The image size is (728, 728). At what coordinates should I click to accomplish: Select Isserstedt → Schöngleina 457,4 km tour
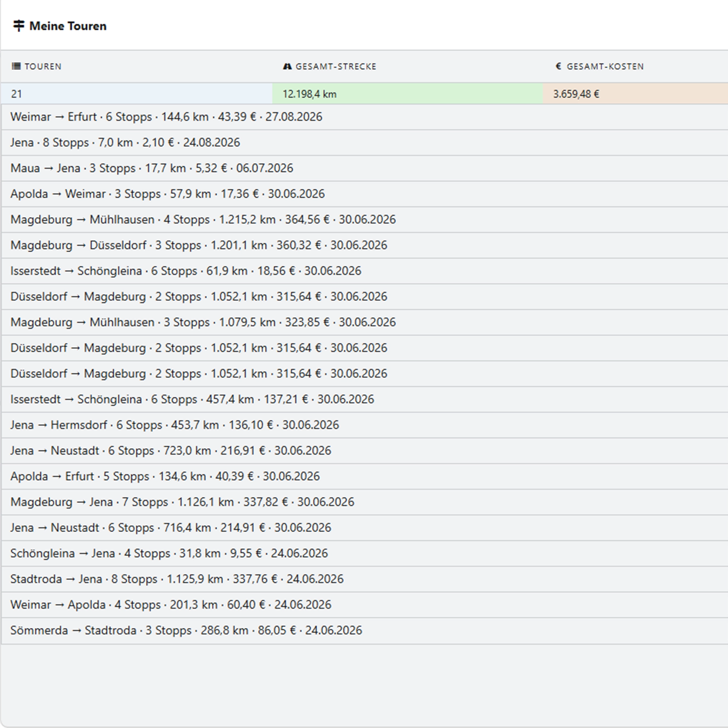click(364, 399)
